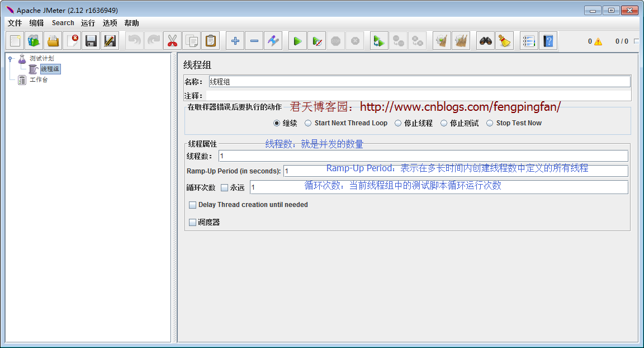The width and height of the screenshot is (644, 348).
Task: Click the New test plan icon
Action: [15, 41]
